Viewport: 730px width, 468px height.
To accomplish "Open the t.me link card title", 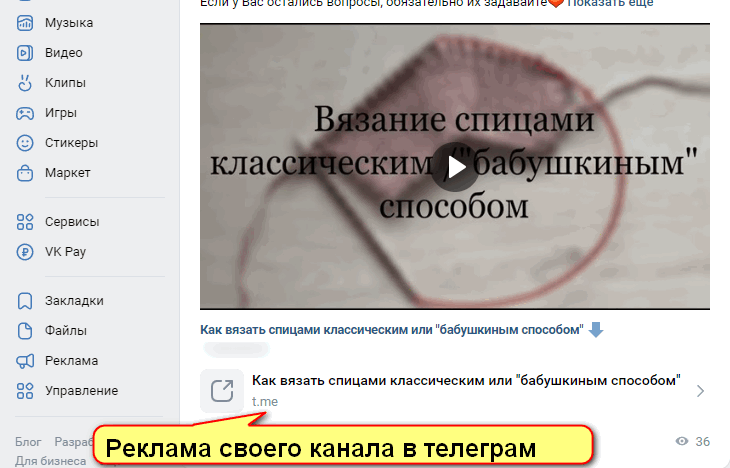I will click(x=466, y=380).
